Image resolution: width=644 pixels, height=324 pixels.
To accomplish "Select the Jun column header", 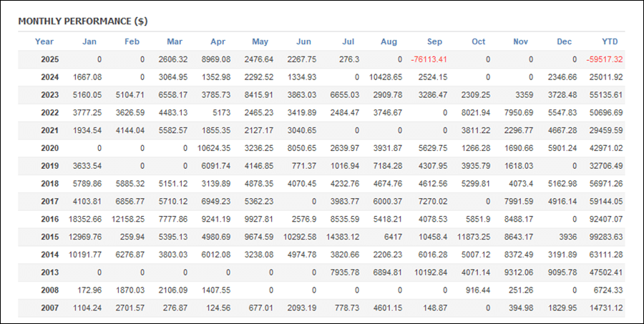I will (303, 41).
